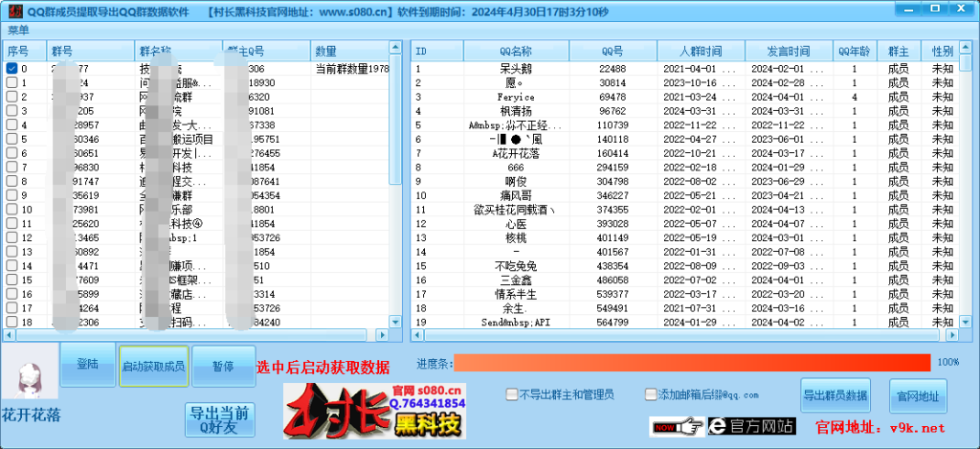Enable 添加邮箱后缀@qq.com checkbox
This screenshot has height=449, width=980.
651,394
